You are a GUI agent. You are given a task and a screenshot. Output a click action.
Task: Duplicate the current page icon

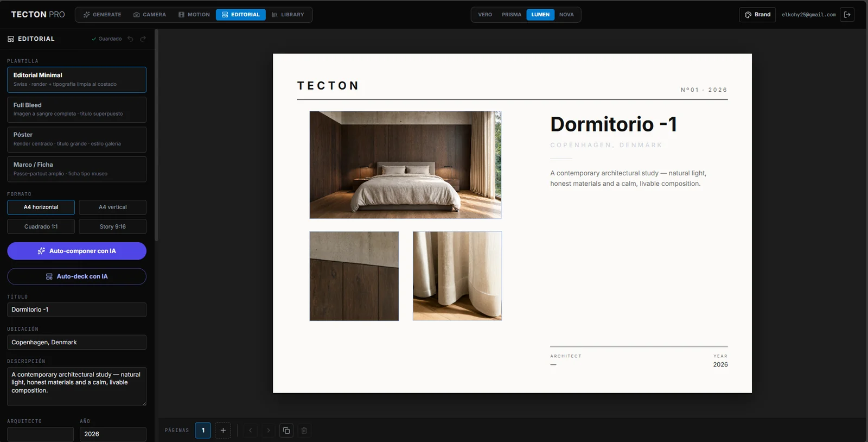[286, 431]
